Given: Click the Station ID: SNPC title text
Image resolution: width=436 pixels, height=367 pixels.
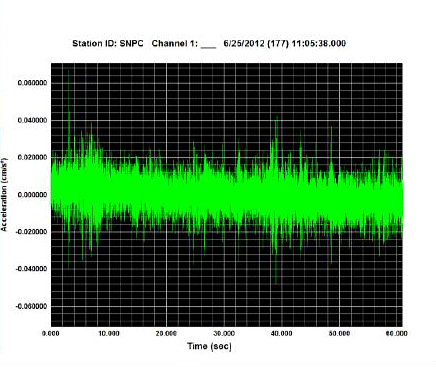Looking at the screenshot, I should (x=108, y=44).
